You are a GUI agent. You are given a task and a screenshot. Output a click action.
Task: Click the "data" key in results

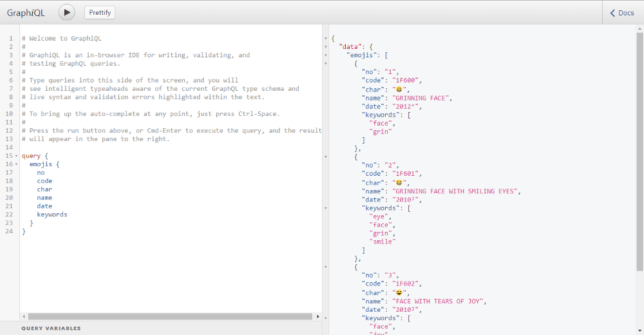(x=350, y=47)
